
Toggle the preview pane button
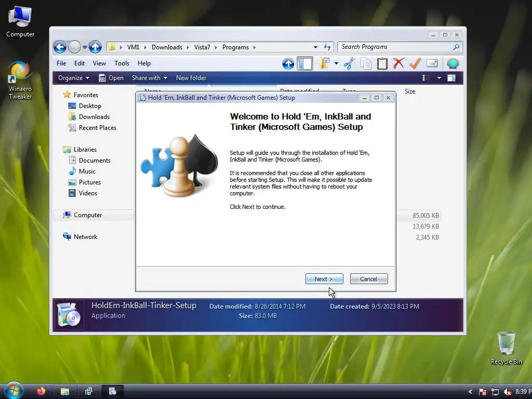pyautogui.click(x=451, y=78)
